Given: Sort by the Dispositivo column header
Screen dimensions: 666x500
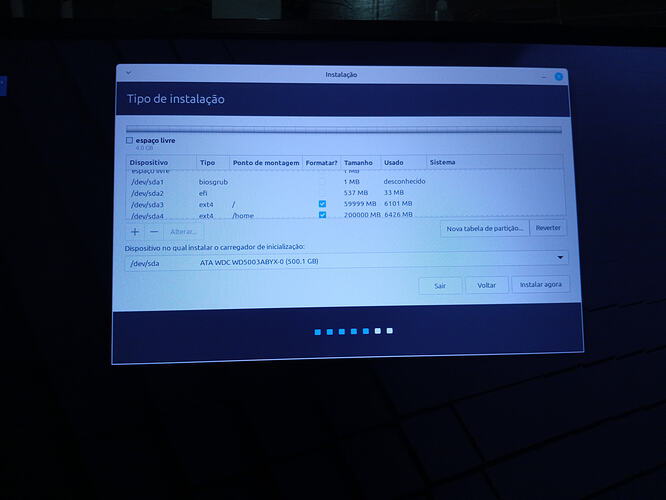Looking at the screenshot, I should pos(161,163).
